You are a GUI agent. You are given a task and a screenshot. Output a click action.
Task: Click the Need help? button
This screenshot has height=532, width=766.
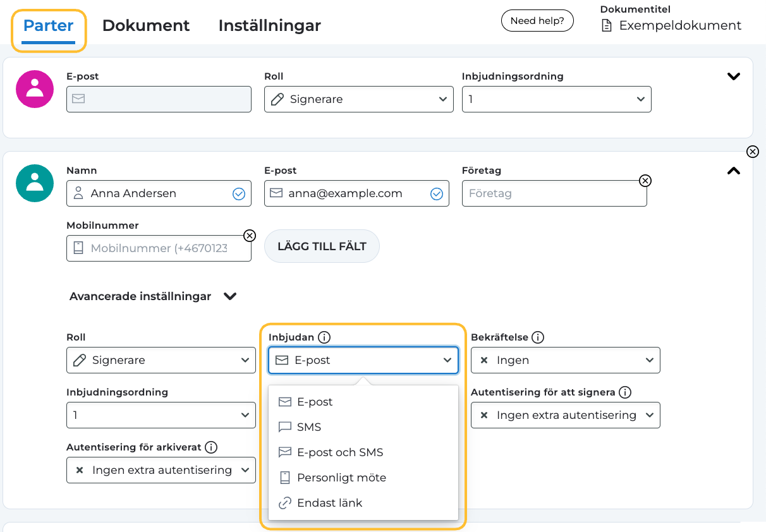point(537,21)
